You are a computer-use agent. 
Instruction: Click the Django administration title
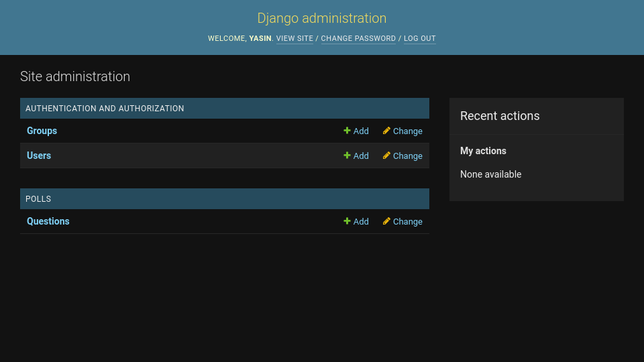coord(321,18)
